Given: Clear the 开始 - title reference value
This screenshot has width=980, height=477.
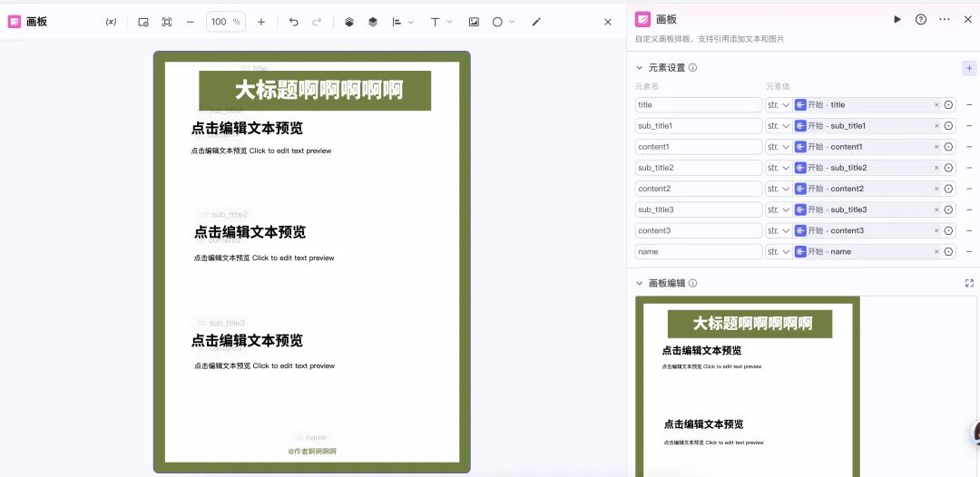Looking at the screenshot, I should tap(936, 105).
